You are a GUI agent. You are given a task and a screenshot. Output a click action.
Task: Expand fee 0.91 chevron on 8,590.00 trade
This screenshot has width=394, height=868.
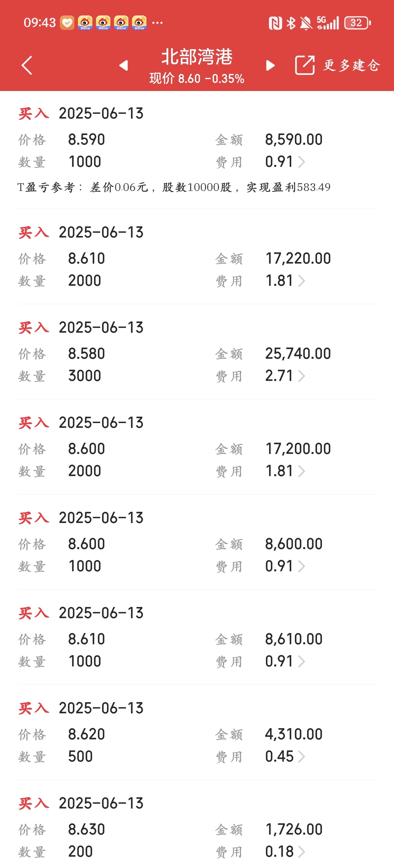pos(302,162)
